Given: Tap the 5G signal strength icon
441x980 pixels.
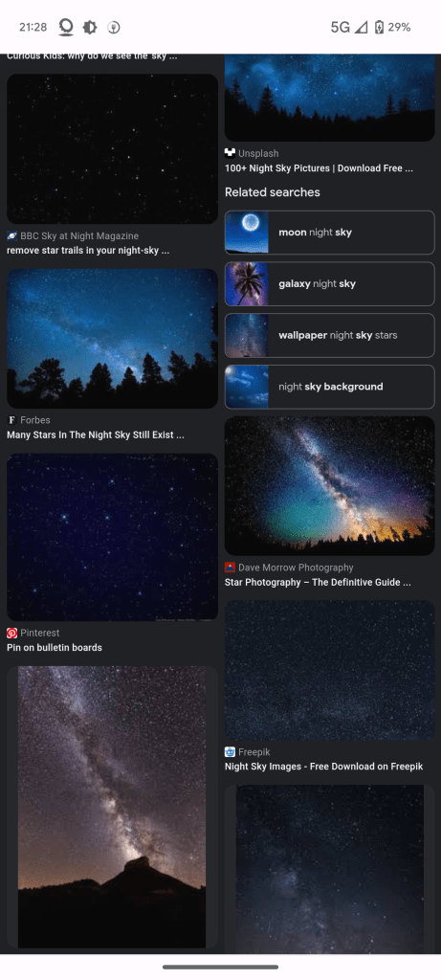Looking at the screenshot, I should click(361, 27).
